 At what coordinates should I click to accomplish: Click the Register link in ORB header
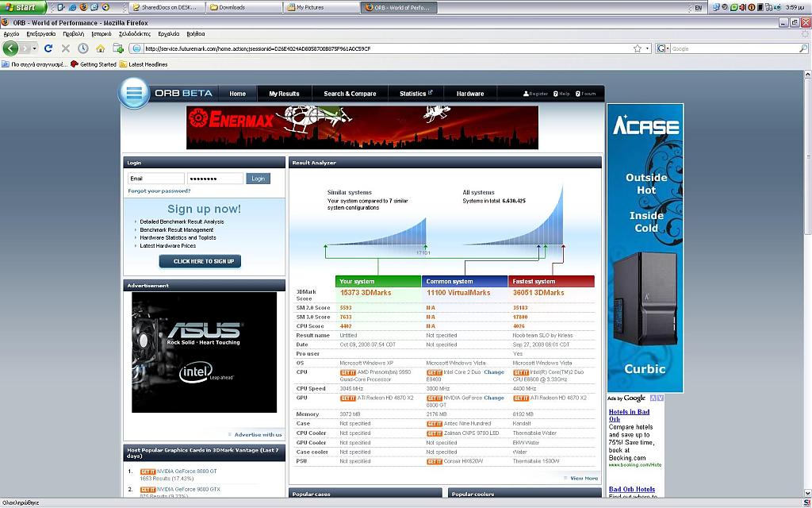point(535,94)
